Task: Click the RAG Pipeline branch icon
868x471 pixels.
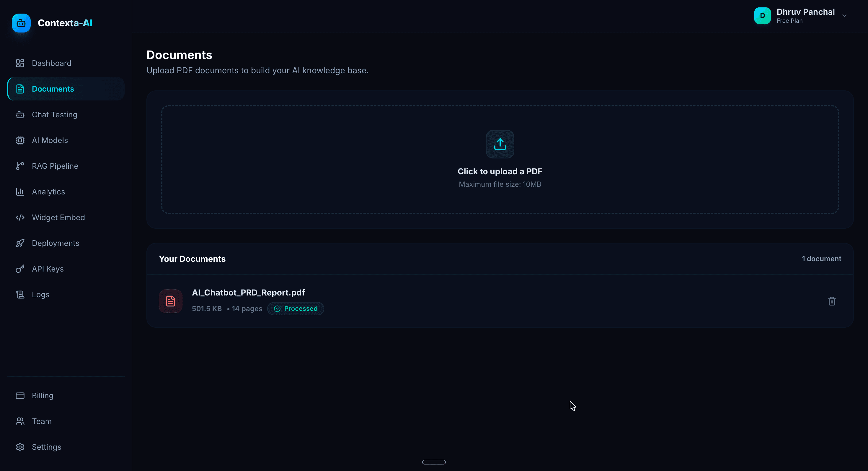Action: point(20,166)
